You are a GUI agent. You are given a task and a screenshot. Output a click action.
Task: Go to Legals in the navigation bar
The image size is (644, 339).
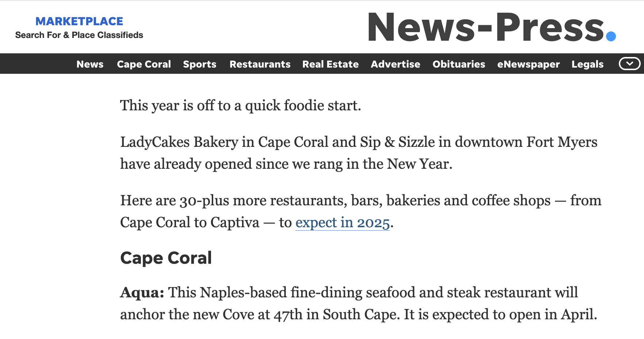coord(587,64)
